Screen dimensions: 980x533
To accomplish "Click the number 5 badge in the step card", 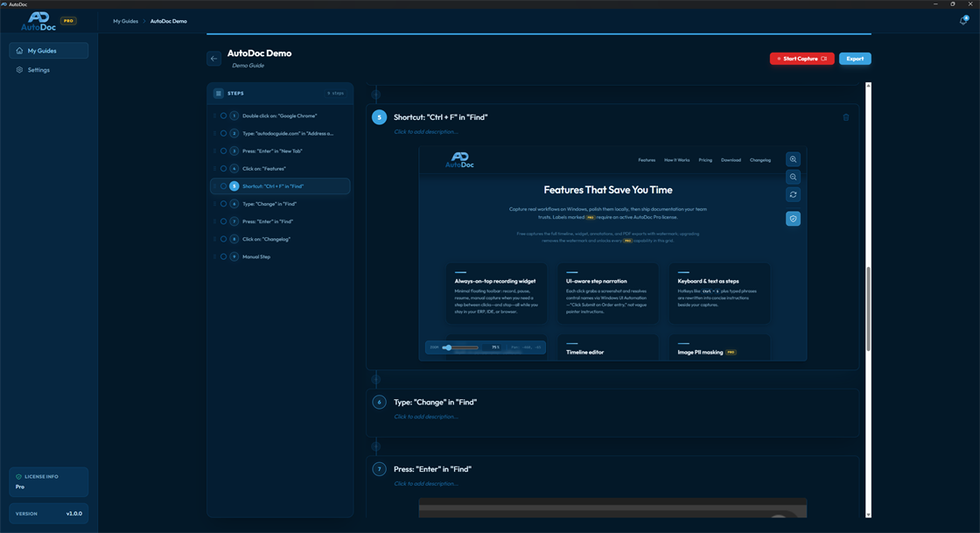I will (379, 117).
